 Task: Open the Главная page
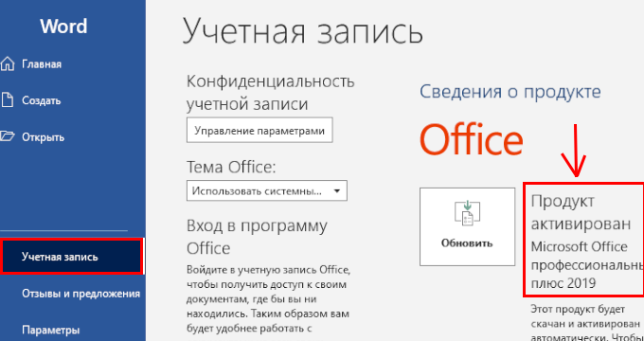click(x=42, y=64)
